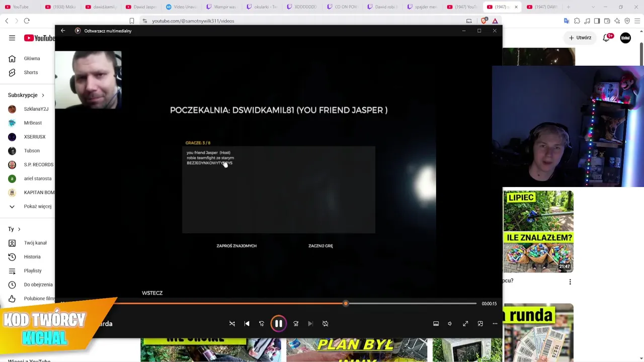Open the three-dot menu beside the LIPIEC video
This screenshot has width=644, height=362.
(570, 282)
